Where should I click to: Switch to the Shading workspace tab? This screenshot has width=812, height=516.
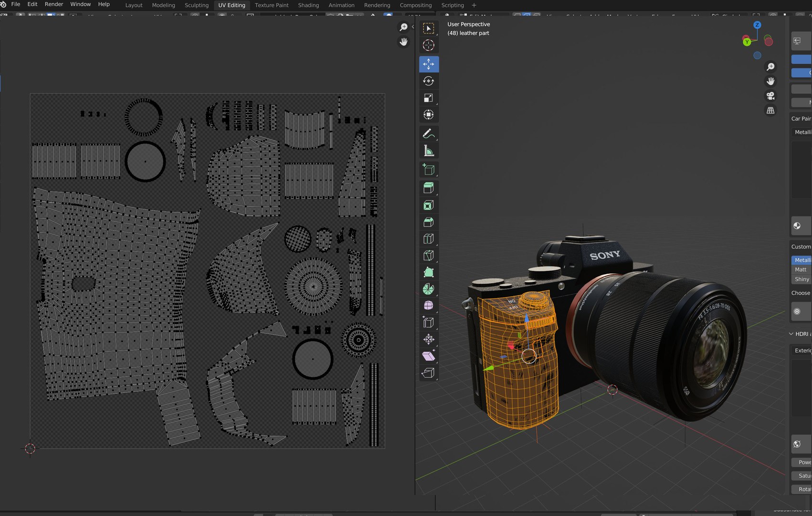pyautogui.click(x=308, y=5)
